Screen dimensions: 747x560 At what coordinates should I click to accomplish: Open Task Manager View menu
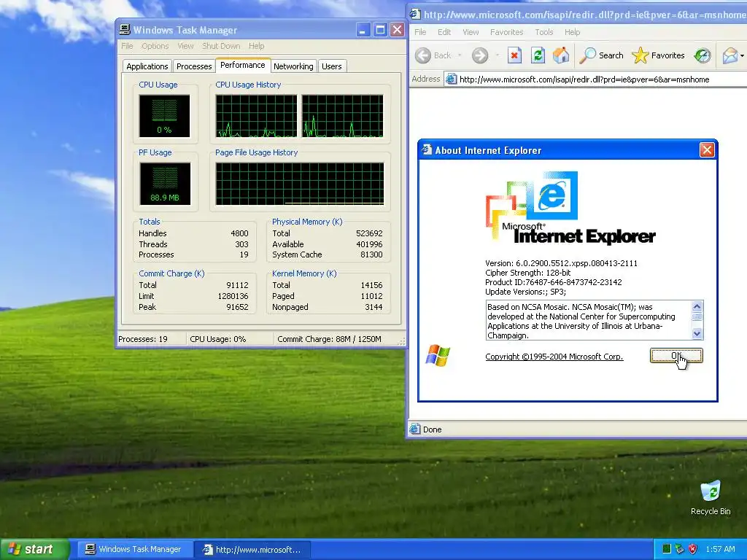pyautogui.click(x=185, y=46)
